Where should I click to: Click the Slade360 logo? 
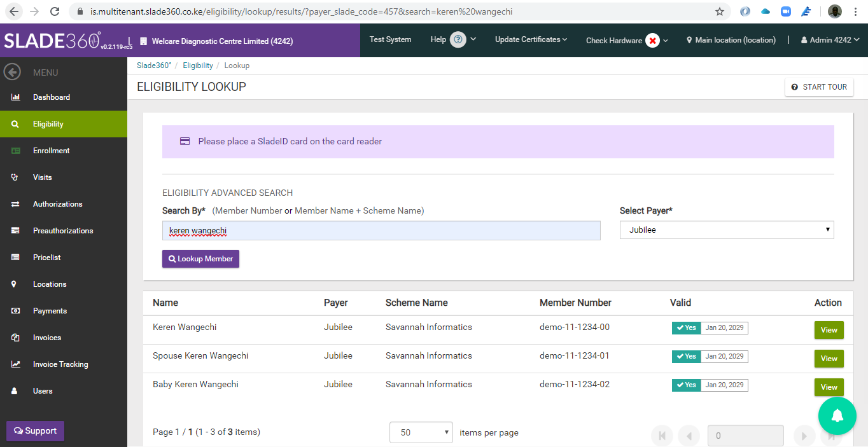pos(52,41)
